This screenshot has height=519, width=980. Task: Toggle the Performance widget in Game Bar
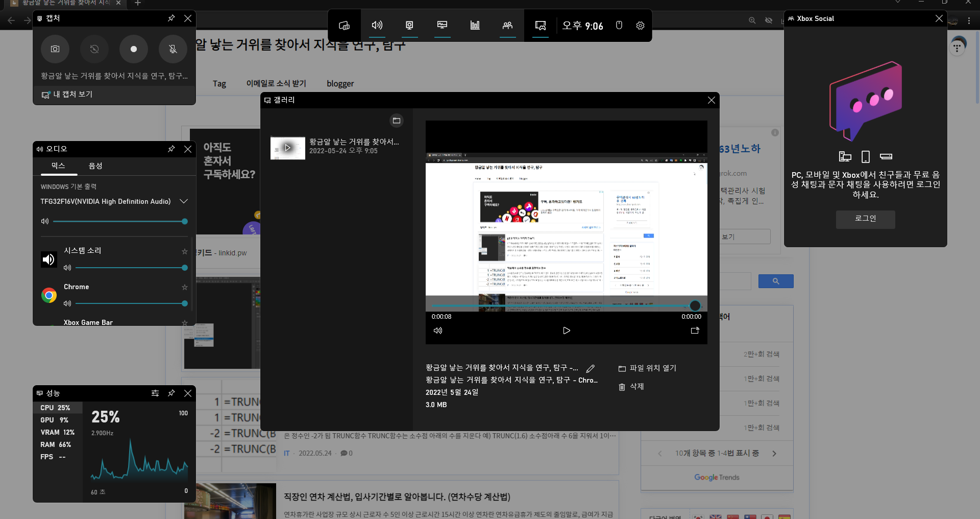[x=443, y=26]
